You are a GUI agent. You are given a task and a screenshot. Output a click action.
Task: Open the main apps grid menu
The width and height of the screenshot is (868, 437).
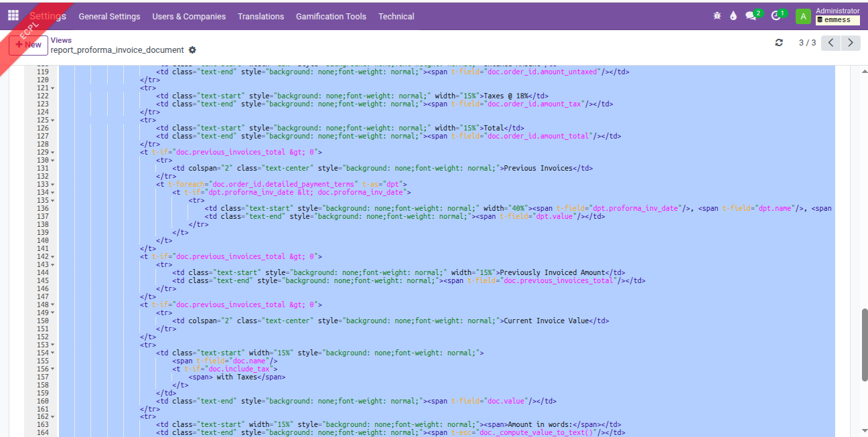pos(13,15)
